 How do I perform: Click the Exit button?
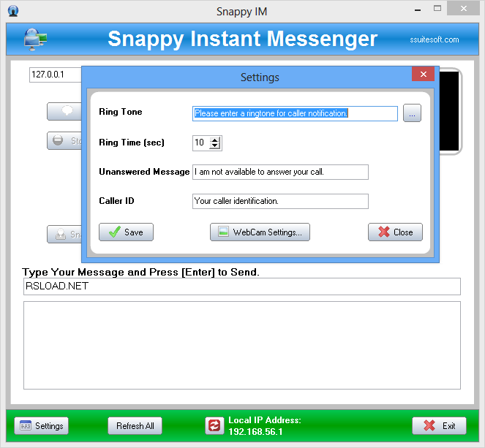pos(439,426)
